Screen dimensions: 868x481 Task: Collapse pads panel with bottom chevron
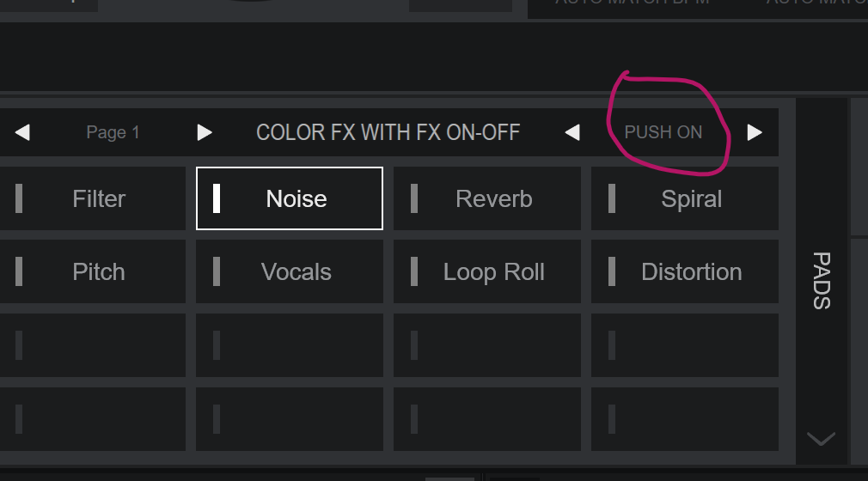pos(821,439)
